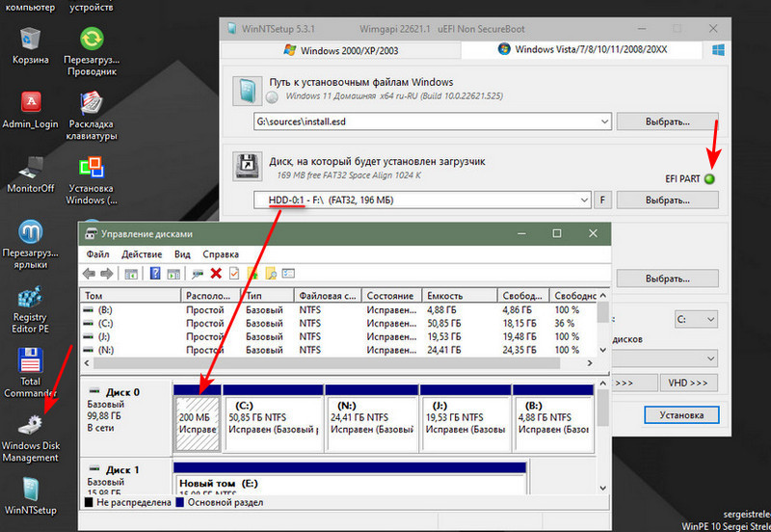
Task: Select the (B:) 4,88 ГБ NTFS partition block
Action: tap(553, 423)
